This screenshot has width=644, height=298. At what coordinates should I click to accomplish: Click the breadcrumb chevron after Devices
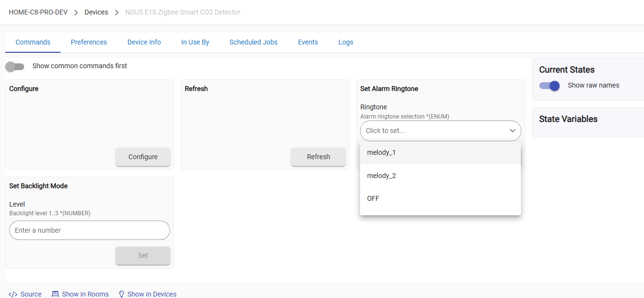[117, 13]
